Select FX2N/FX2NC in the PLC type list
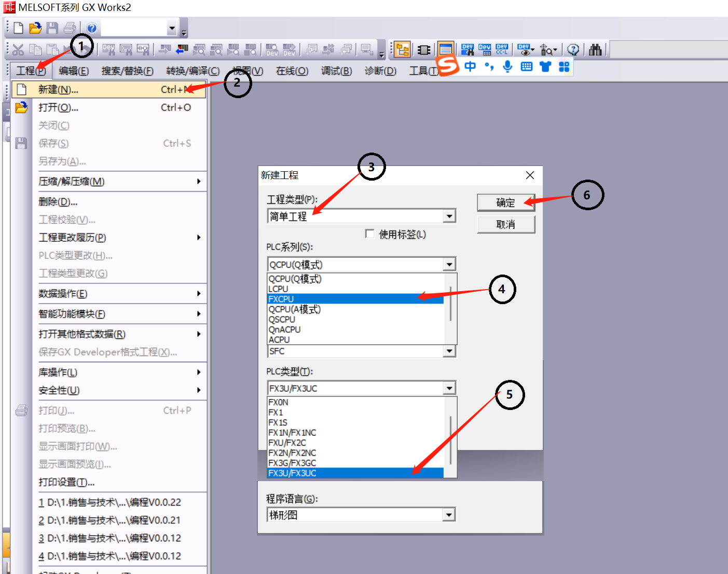The height and width of the screenshot is (574, 728). click(x=355, y=453)
